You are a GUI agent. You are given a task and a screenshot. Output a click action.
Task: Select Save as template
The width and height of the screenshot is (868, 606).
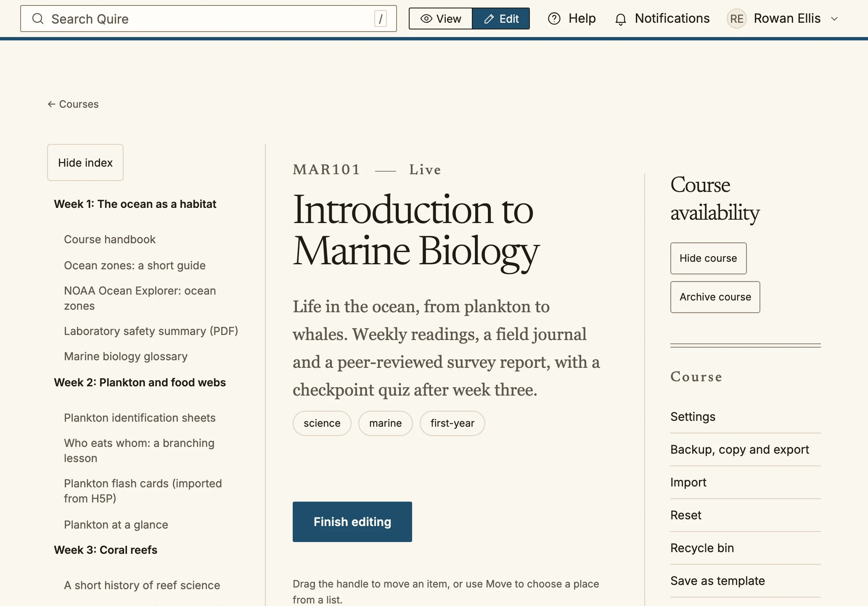(x=746, y=581)
